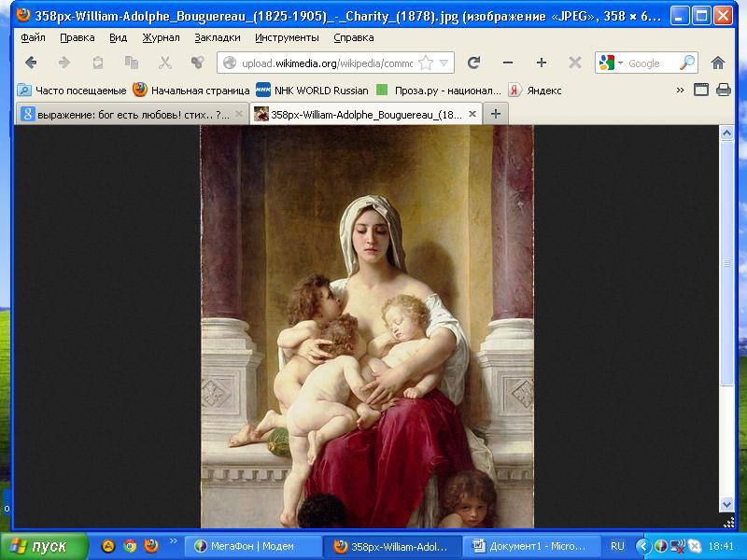Click the vertical scrollbar up arrow
The height and width of the screenshot is (560, 747).
[726, 133]
